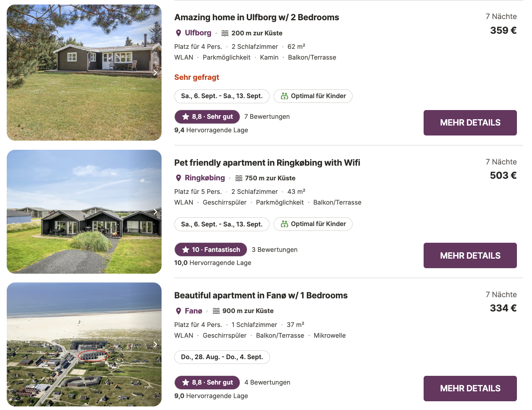Image resolution: width=532 pixels, height=410 pixels.
Task: Select the Do., 28. Aug. - Do., 4. Sept. date chip
Action: [x=222, y=357]
